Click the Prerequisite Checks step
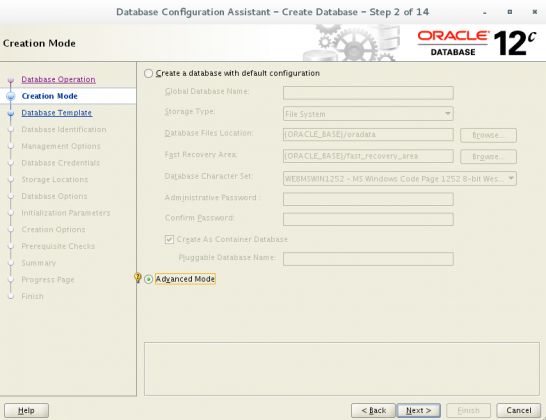Viewport: 546px width, 420px height. (x=58, y=246)
